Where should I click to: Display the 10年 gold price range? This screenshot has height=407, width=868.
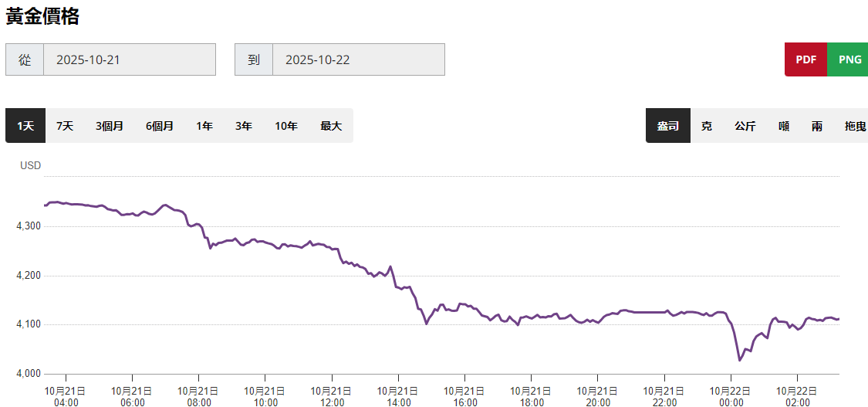click(286, 126)
